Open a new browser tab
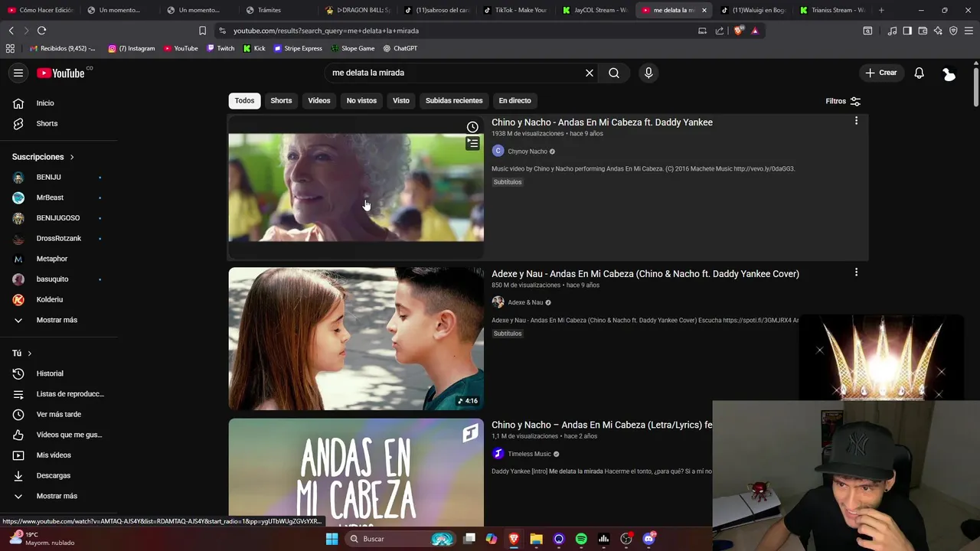Image resolution: width=980 pixels, height=551 pixels. tap(881, 10)
